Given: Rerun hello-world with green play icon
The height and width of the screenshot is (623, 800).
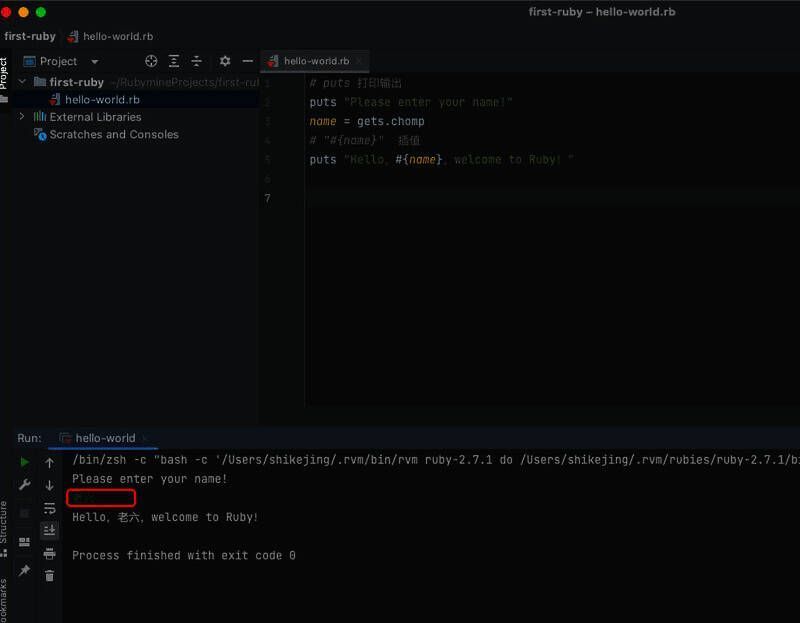Looking at the screenshot, I should tap(25, 462).
